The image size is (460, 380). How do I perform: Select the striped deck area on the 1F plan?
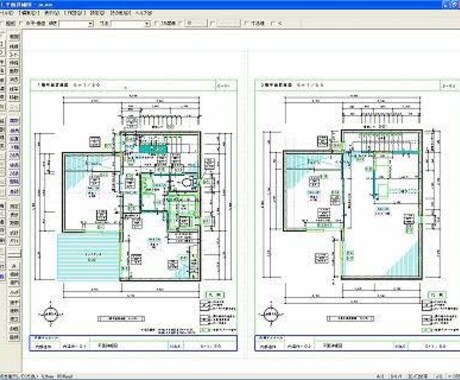click(x=88, y=257)
